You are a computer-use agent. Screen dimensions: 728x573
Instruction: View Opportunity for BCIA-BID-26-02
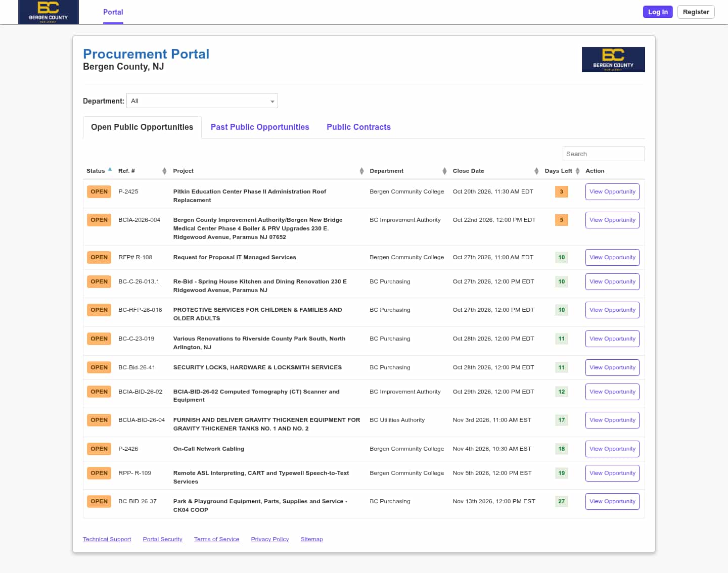click(x=612, y=392)
